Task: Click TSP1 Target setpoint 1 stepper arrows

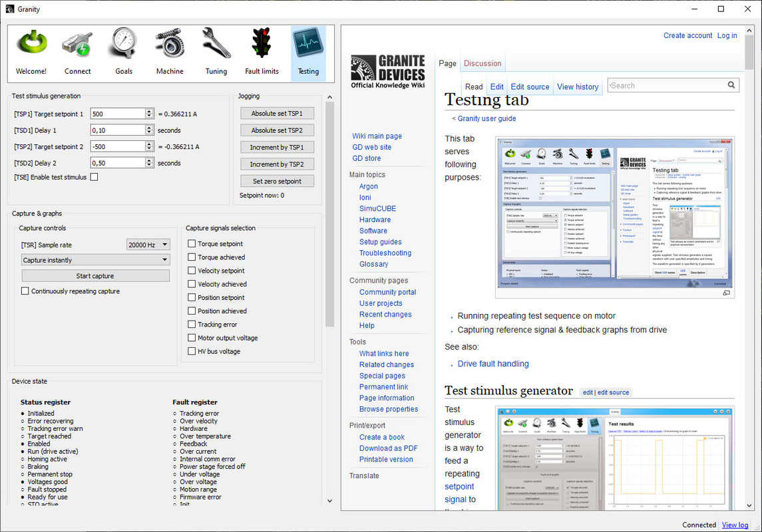Action: (x=149, y=114)
